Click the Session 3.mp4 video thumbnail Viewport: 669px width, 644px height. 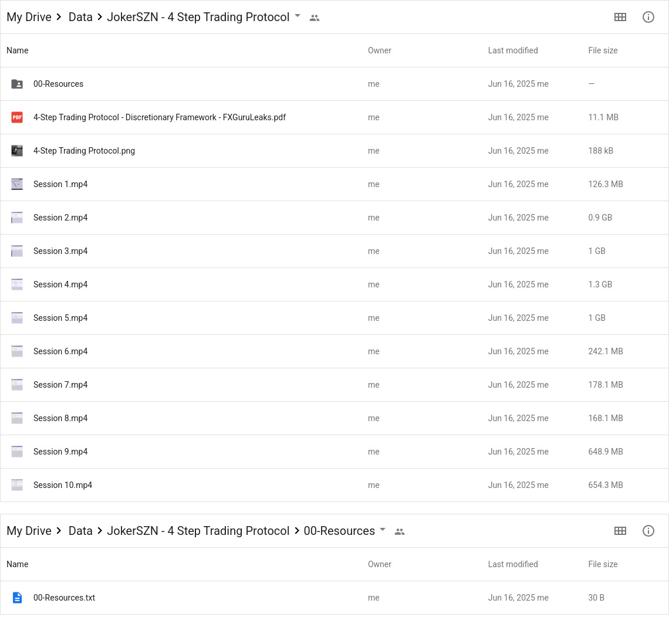point(17,251)
